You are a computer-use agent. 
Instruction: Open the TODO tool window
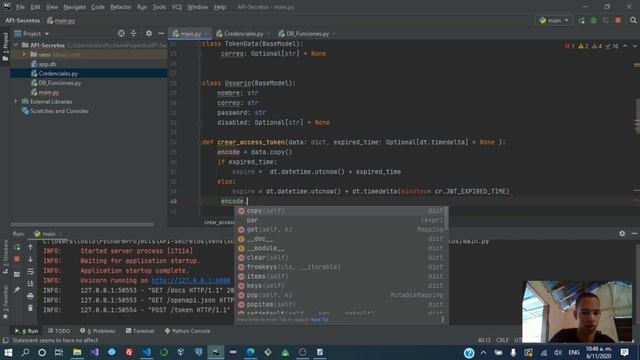[59, 331]
